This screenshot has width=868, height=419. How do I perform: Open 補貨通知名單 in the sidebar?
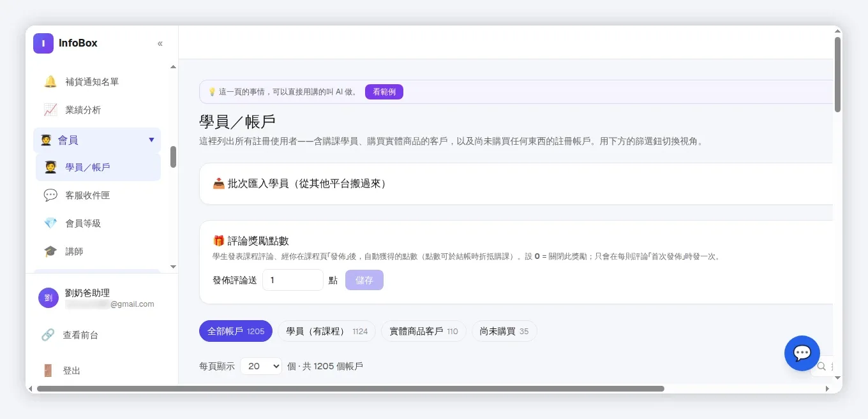tap(97, 82)
